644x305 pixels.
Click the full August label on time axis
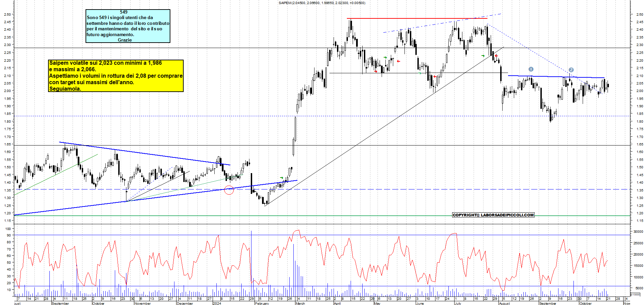tap(505, 303)
